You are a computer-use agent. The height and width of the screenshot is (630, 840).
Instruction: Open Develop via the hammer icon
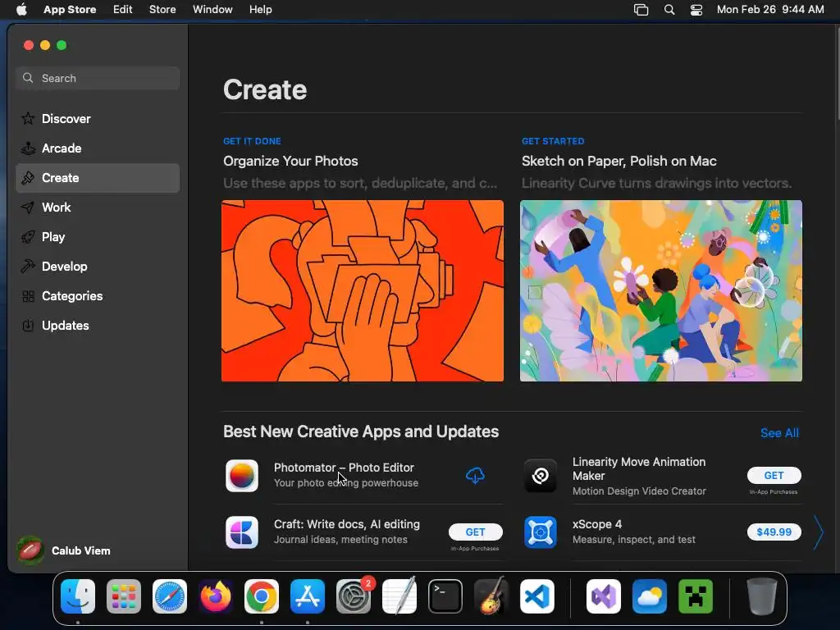[x=28, y=267]
